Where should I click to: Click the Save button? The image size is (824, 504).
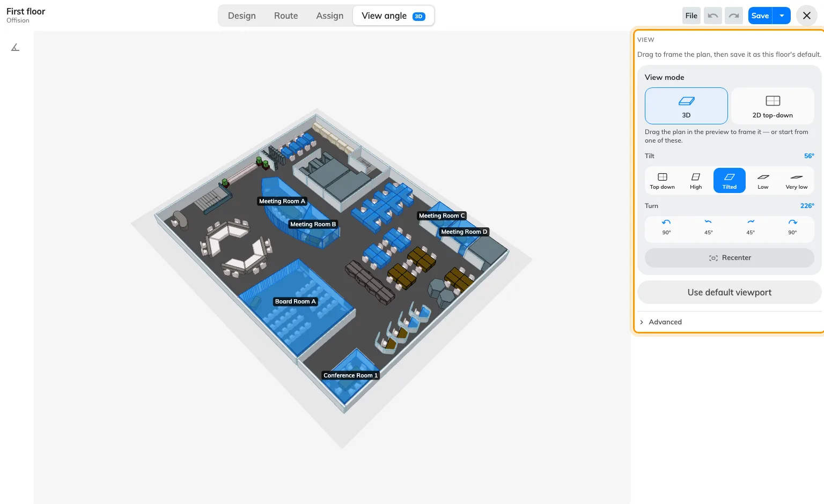[x=760, y=16]
